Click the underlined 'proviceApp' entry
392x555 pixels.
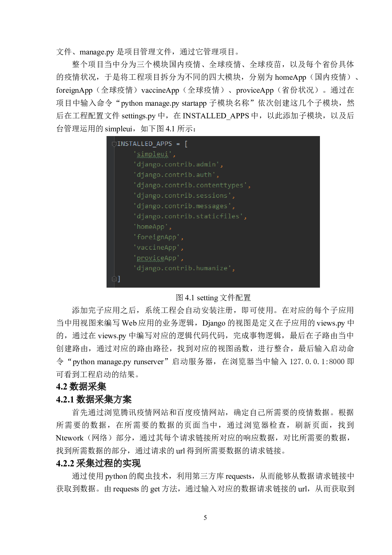click(158, 258)
